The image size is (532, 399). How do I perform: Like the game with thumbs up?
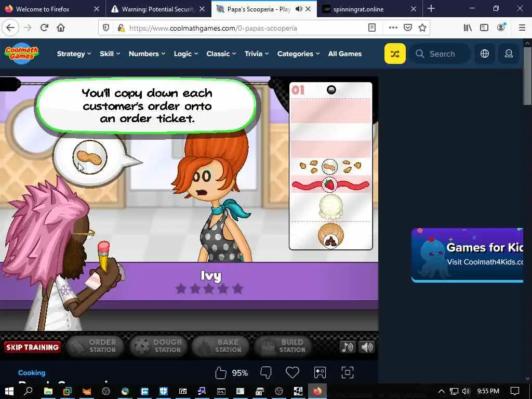(x=220, y=373)
